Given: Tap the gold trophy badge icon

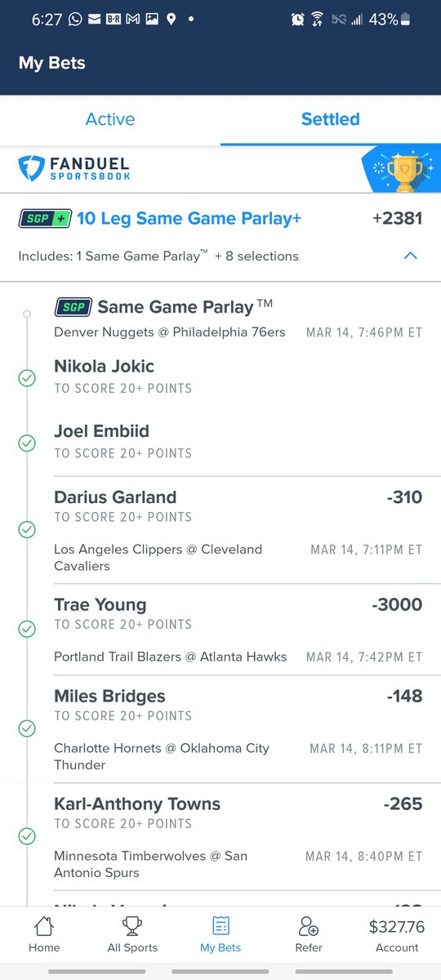Looking at the screenshot, I should (x=403, y=168).
